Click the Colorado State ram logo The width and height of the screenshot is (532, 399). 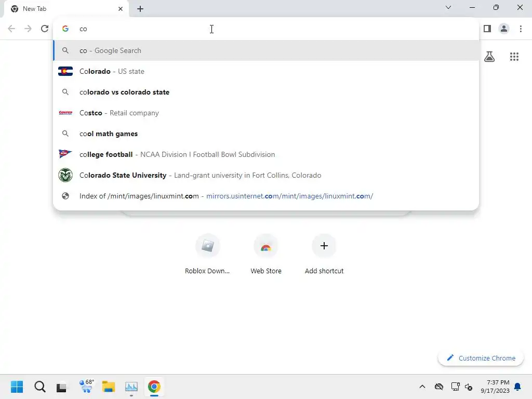tap(65, 175)
